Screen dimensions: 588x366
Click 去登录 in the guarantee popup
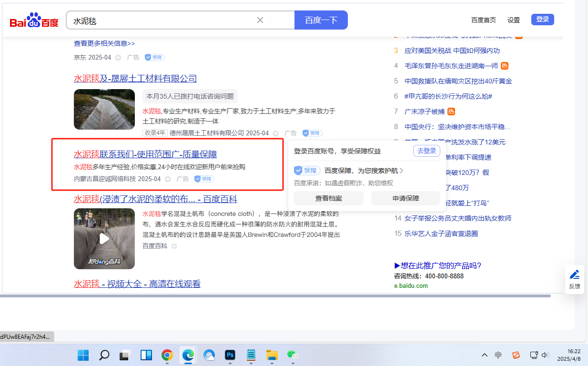426,151
